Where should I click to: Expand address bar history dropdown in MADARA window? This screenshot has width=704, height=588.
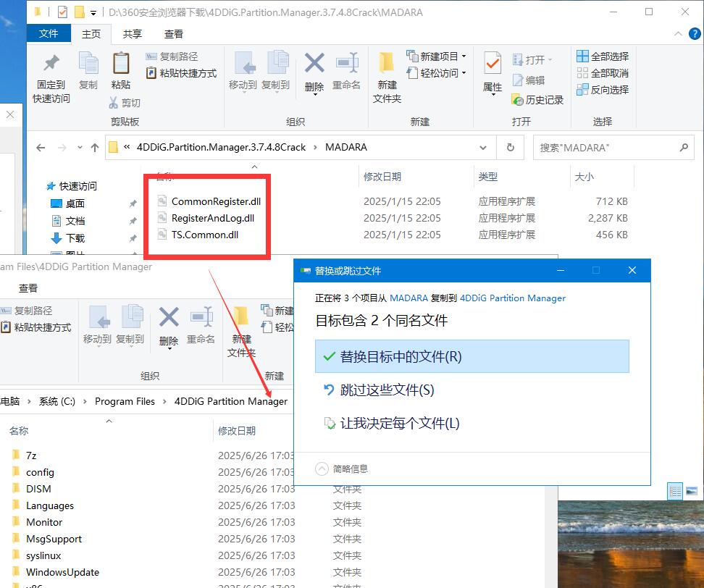[x=483, y=147]
